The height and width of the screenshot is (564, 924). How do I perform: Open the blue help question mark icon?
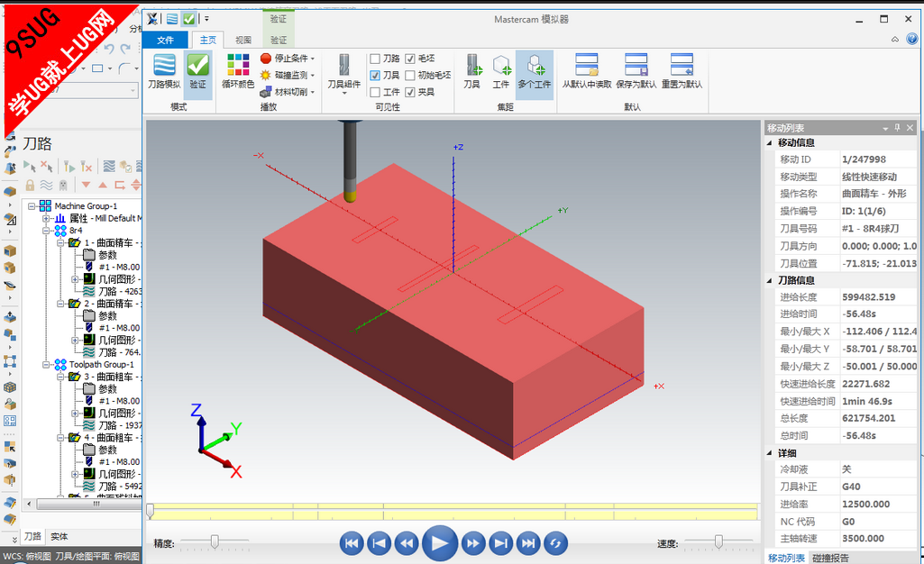tap(911, 40)
